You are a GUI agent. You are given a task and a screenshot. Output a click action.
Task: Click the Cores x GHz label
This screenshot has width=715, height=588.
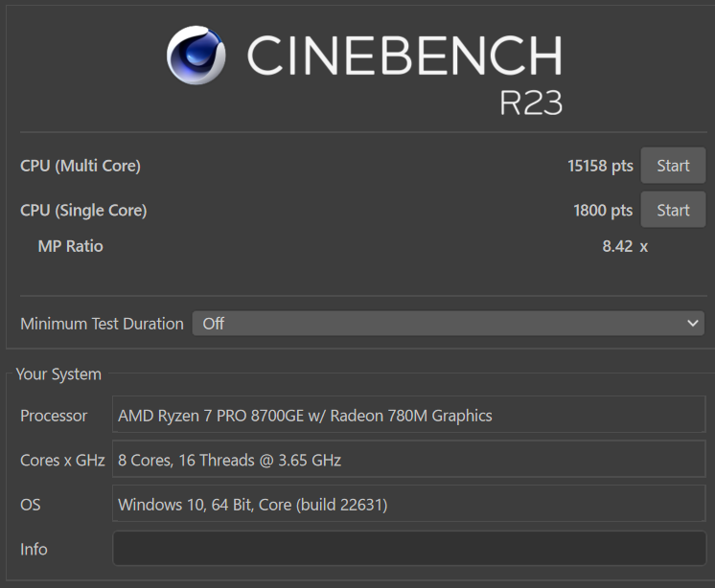(x=62, y=460)
